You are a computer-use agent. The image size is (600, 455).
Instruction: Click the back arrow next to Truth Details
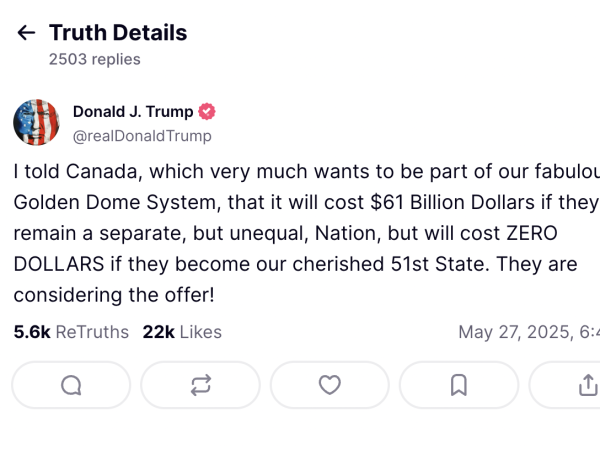pyautogui.click(x=26, y=33)
